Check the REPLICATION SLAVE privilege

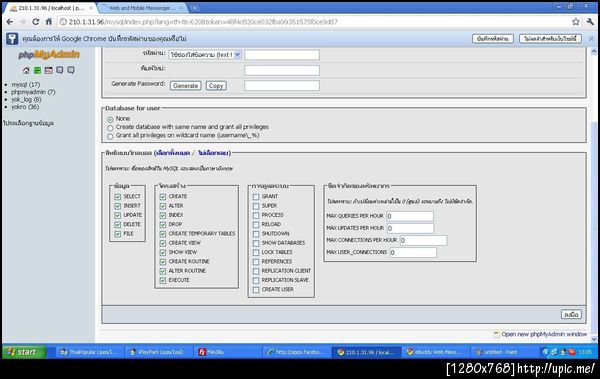point(256,281)
